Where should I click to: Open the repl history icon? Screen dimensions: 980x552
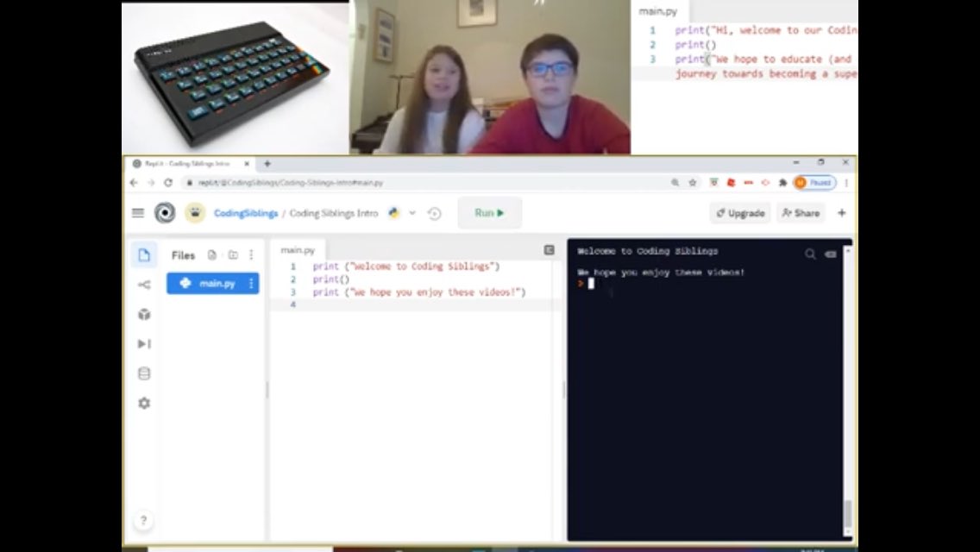point(435,214)
